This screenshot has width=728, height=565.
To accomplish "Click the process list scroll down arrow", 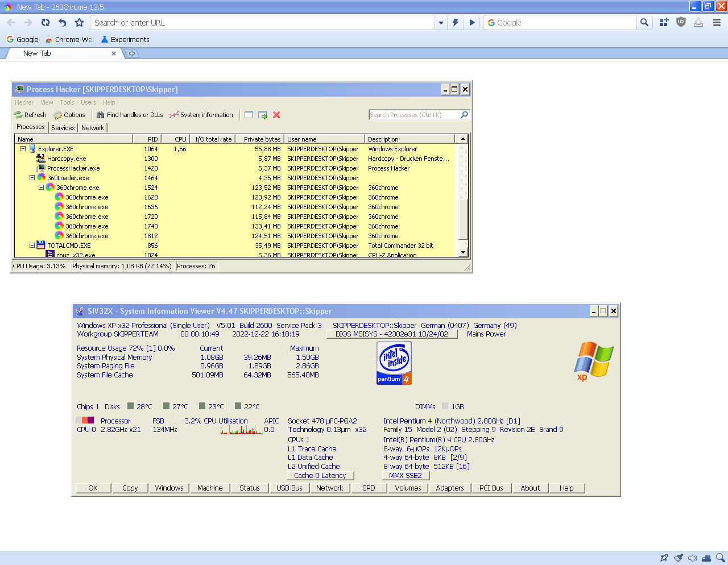I will (x=463, y=252).
